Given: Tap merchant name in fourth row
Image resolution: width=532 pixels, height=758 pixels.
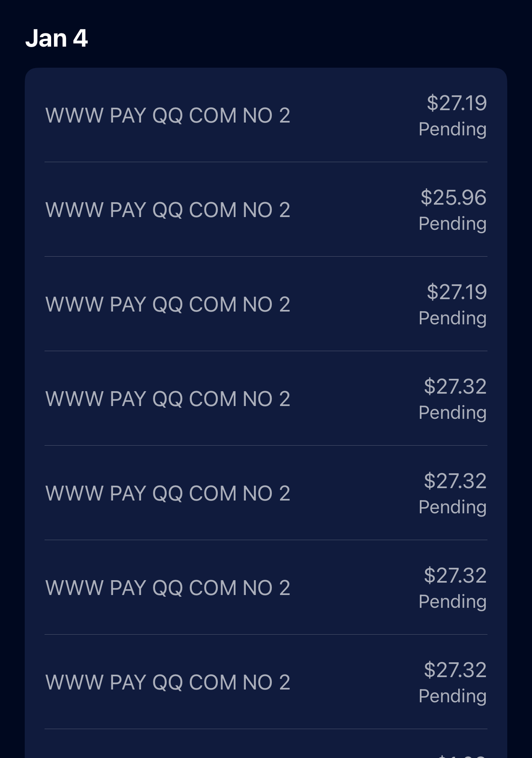Looking at the screenshot, I should (x=168, y=399).
